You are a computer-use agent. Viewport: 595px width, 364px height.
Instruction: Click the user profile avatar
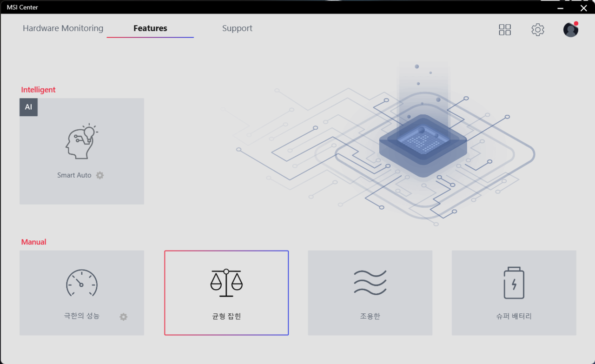[570, 30]
